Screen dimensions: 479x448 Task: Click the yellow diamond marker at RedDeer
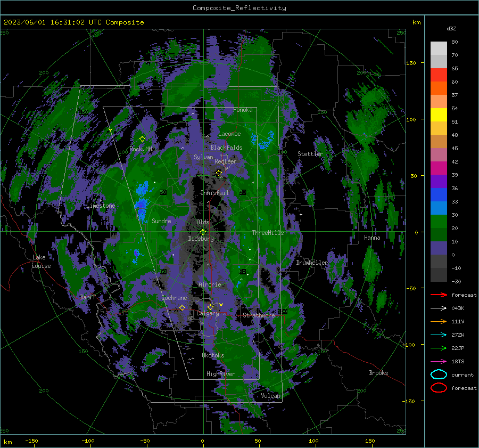(x=219, y=173)
